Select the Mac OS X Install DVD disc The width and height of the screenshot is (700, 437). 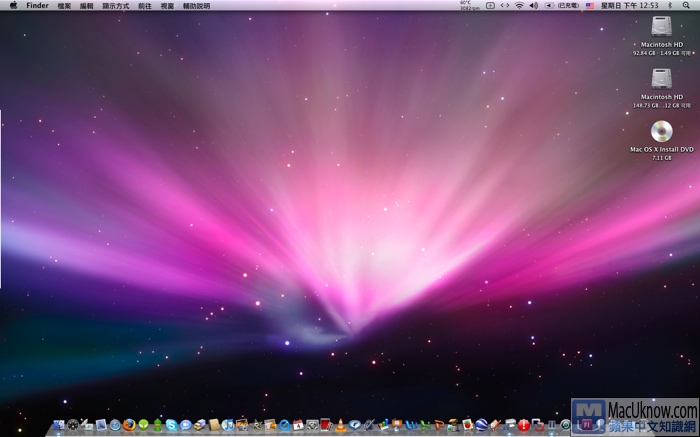click(662, 131)
